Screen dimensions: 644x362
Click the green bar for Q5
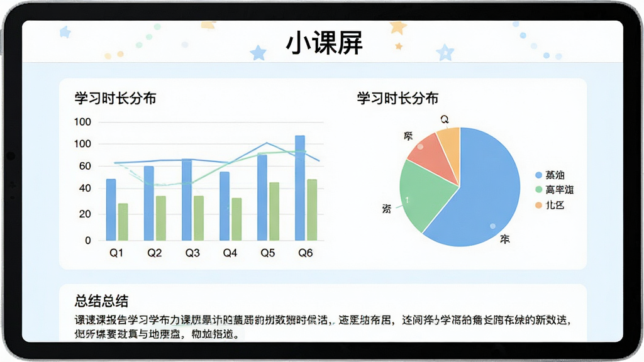click(x=274, y=211)
